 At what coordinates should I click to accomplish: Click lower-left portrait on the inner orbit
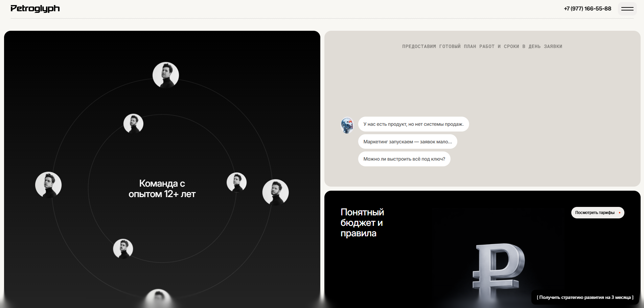tap(123, 249)
